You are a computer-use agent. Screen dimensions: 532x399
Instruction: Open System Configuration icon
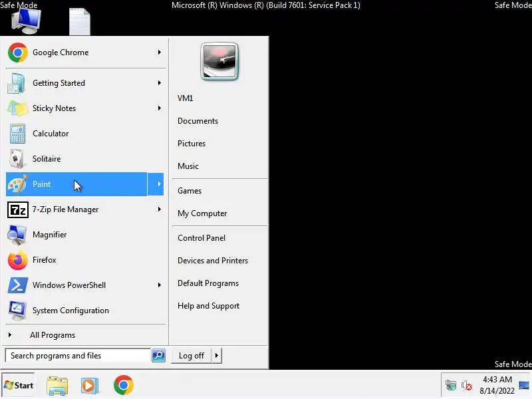point(18,311)
